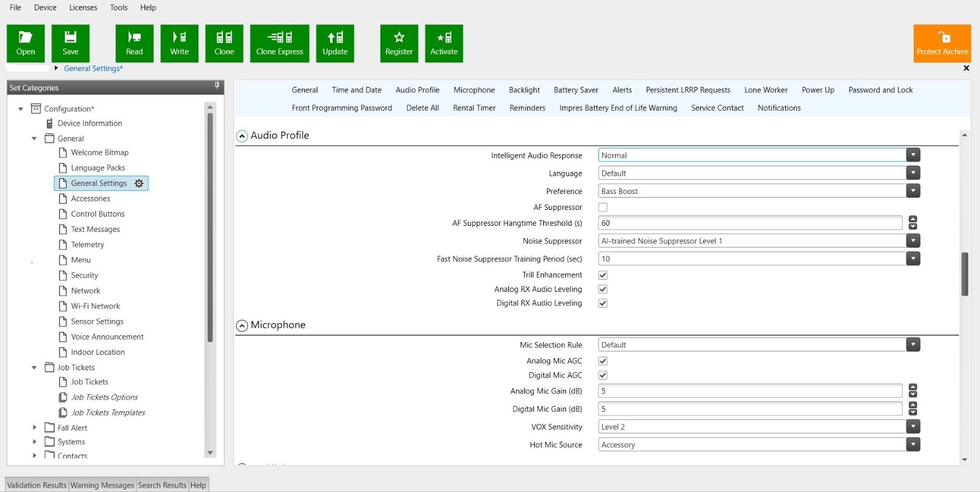Image resolution: width=980 pixels, height=492 pixels.
Task: Open the Register star icon
Action: (399, 43)
